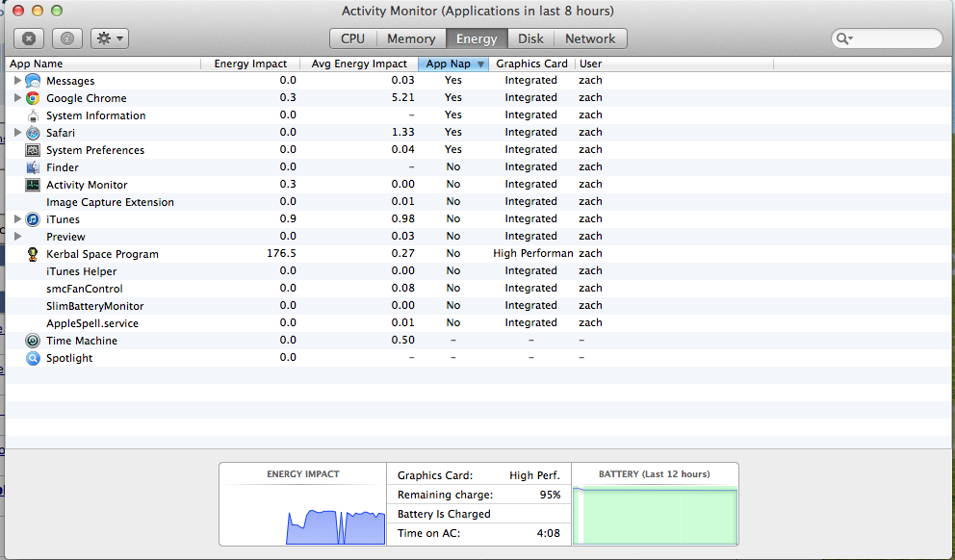Select the Time Machine icon
This screenshot has width=955, height=560.
[x=33, y=341]
